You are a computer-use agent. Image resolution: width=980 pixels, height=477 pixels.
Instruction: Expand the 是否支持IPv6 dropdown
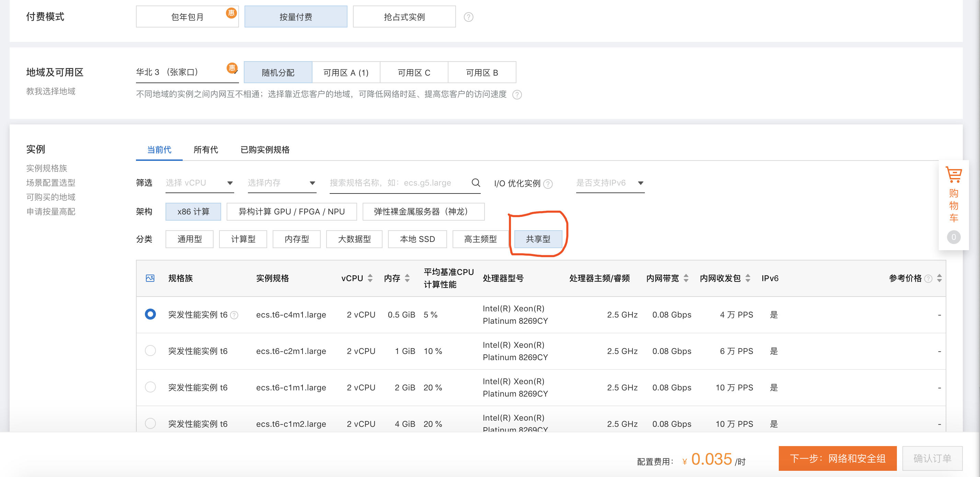[609, 183]
